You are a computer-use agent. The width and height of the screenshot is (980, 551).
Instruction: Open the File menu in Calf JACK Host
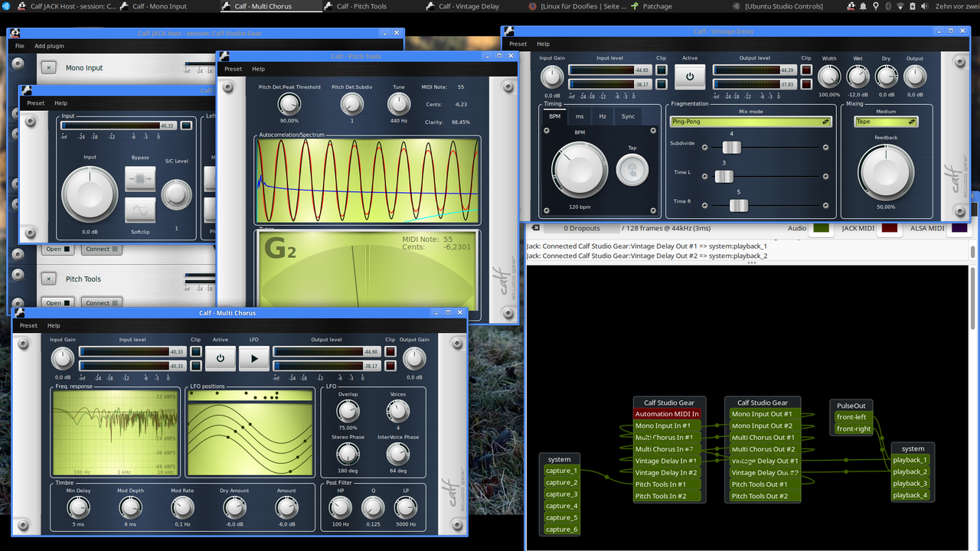coord(20,46)
